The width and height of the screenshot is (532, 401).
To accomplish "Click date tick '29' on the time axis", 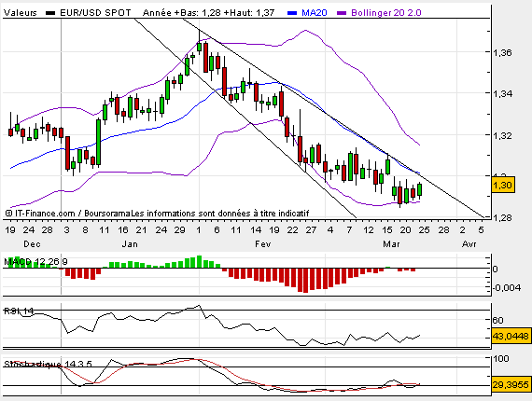I will (x=179, y=230).
